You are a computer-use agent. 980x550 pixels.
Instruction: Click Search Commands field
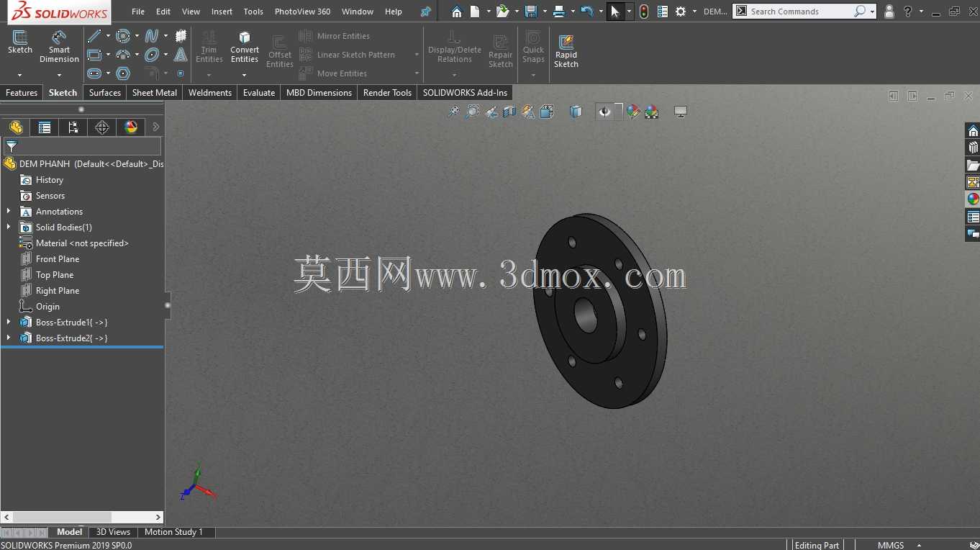800,12
